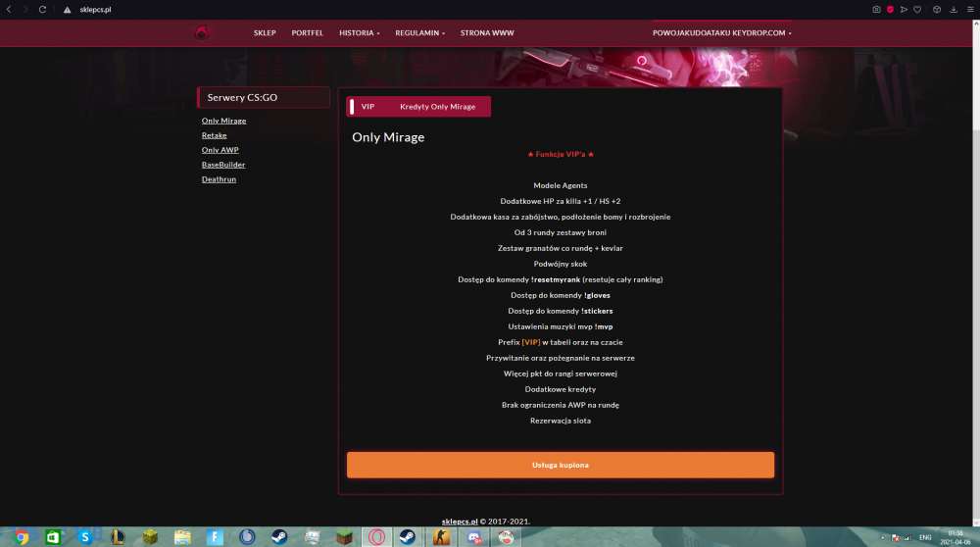The width and height of the screenshot is (980, 547).
Task: Open the Deathrun server link
Action: pyautogui.click(x=219, y=179)
